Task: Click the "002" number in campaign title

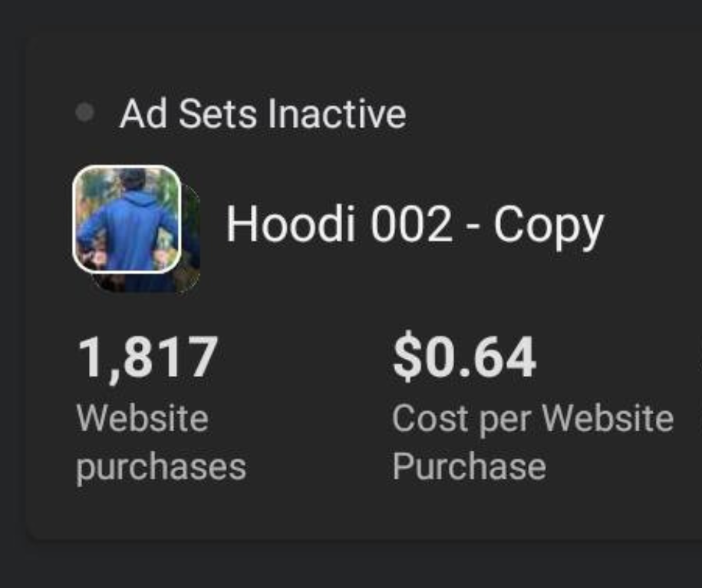Action: pyautogui.click(x=411, y=224)
